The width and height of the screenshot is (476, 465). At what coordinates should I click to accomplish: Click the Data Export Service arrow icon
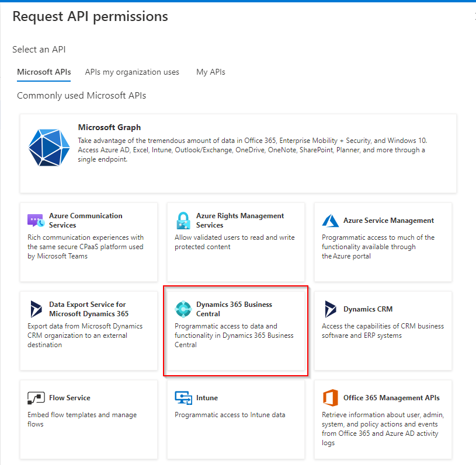36,309
